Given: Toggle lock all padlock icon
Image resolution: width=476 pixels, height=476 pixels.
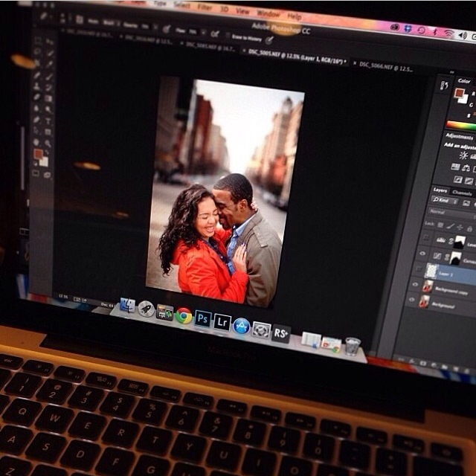Looking at the screenshot, I should click(x=469, y=228).
